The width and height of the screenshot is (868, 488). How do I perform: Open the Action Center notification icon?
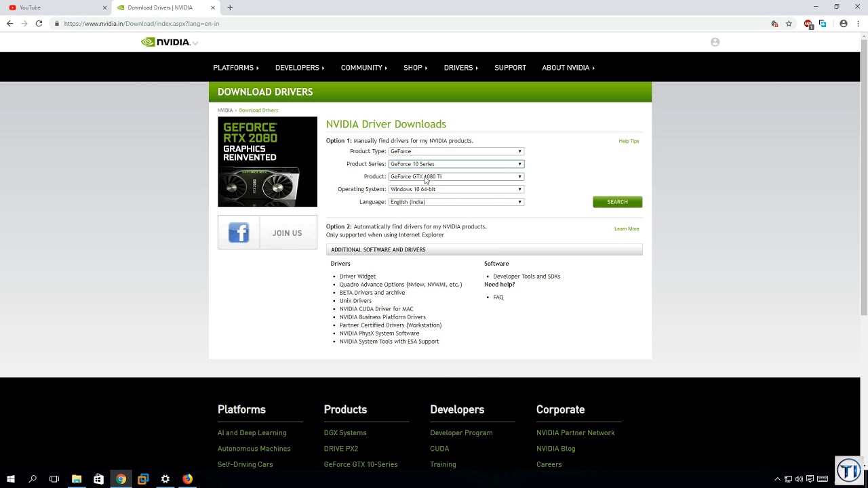point(810,479)
